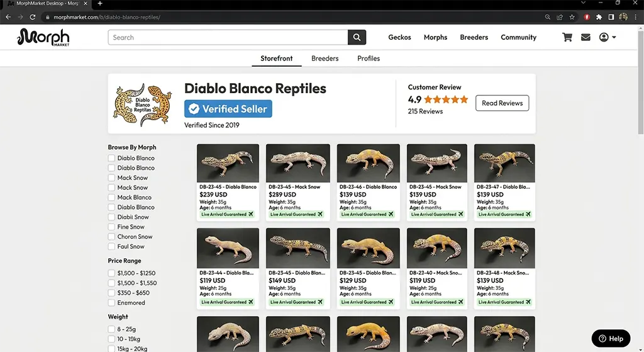
Task: Click the 215 Reviews count
Action: (x=425, y=111)
